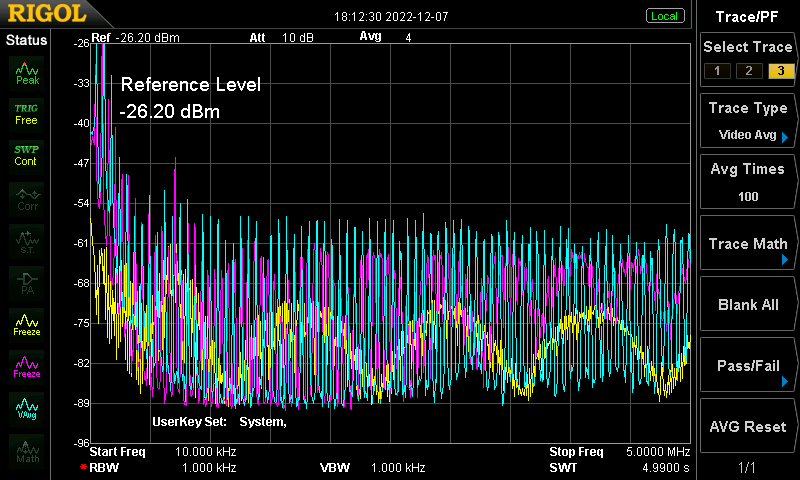Select trace number 2
Viewport: 800px width, 480px height.
(748, 71)
